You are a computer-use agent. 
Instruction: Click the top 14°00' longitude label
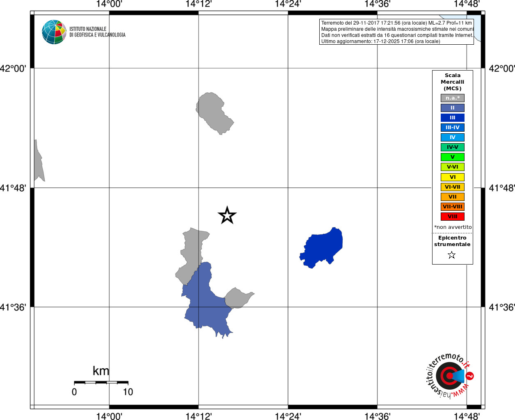click(109, 5)
